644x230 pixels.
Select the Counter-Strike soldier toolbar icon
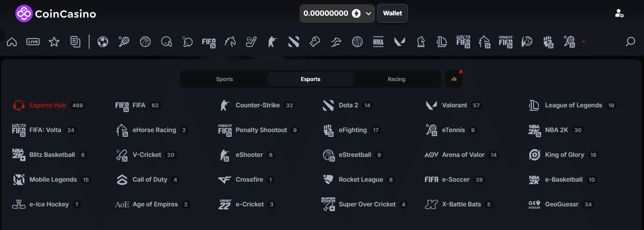[x=273, y=42]
